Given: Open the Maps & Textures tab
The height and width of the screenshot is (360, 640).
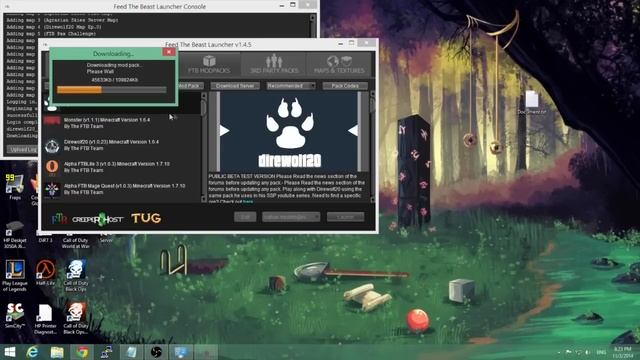Looking at the screenshot, I should click(x=339, y=64).
